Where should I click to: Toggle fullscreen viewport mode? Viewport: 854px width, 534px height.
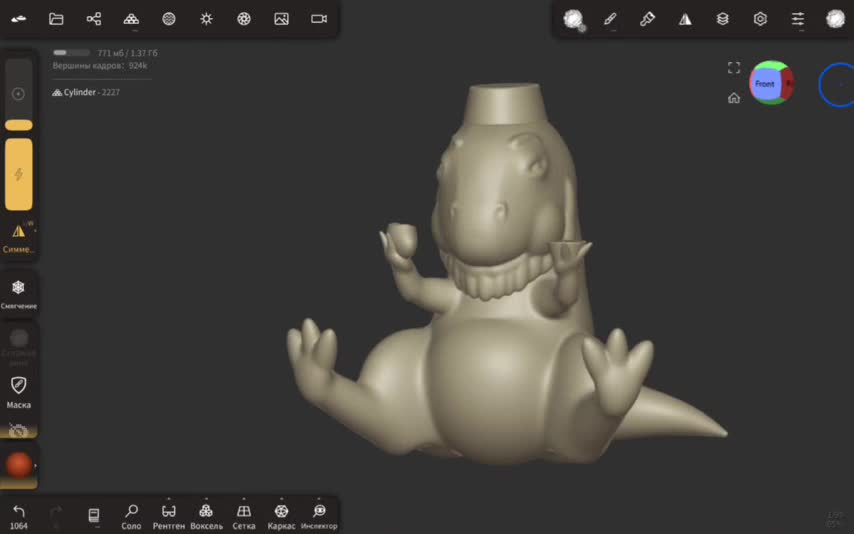(x=734, y=68)
